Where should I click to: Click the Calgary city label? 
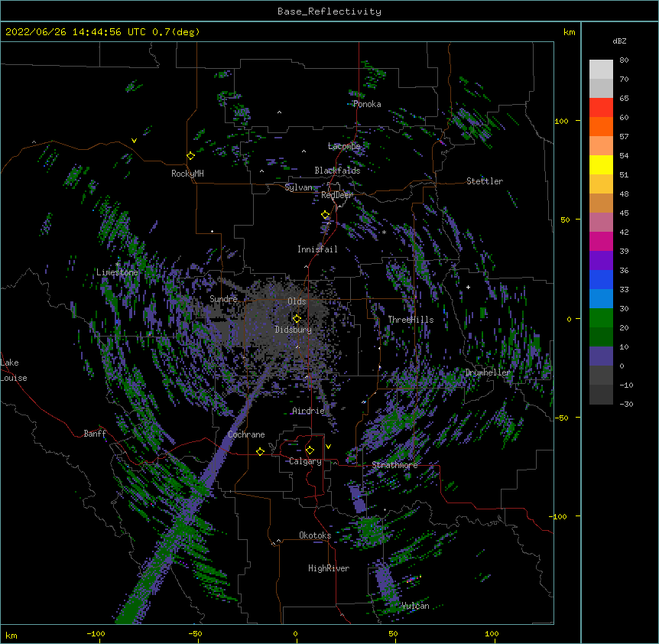tap(305, 461)
